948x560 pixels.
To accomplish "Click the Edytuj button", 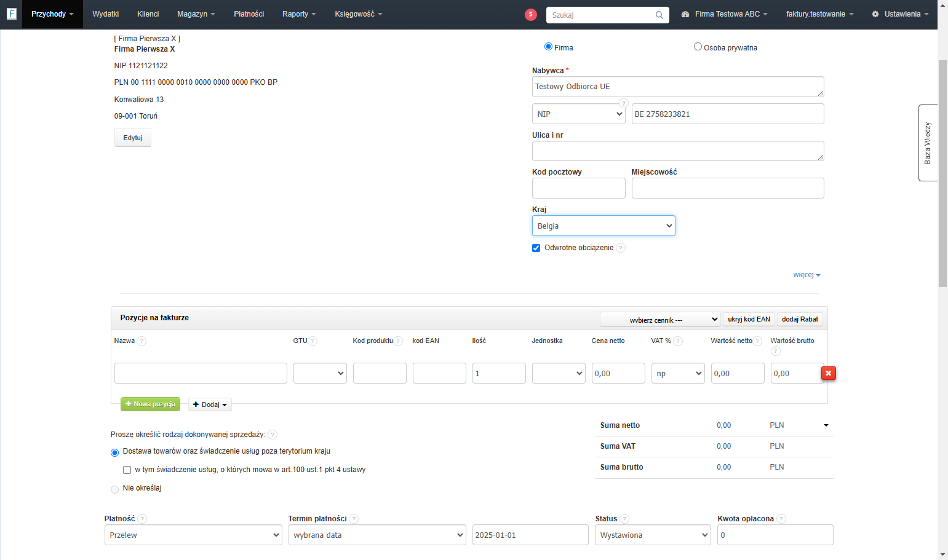I will pos(133,138).
